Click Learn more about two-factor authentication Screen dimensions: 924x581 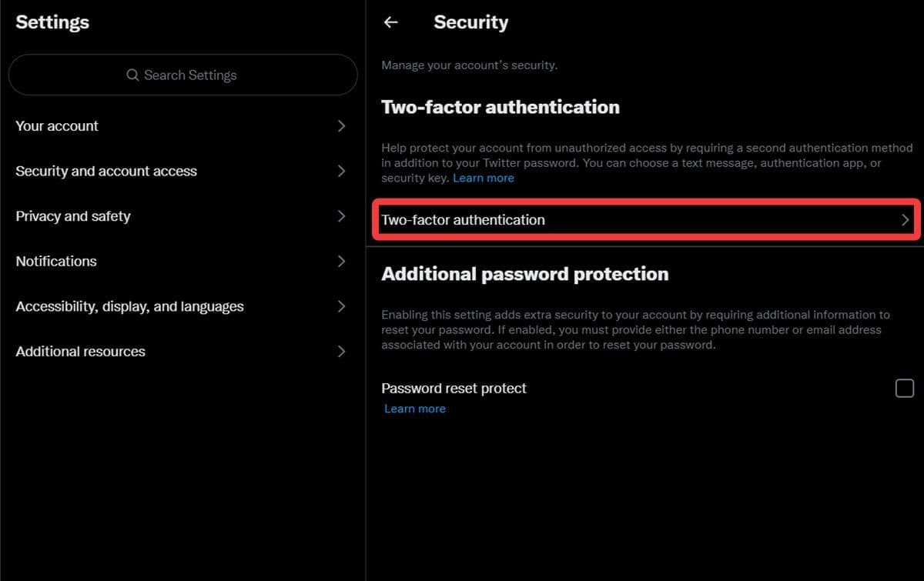click(483, 178)
